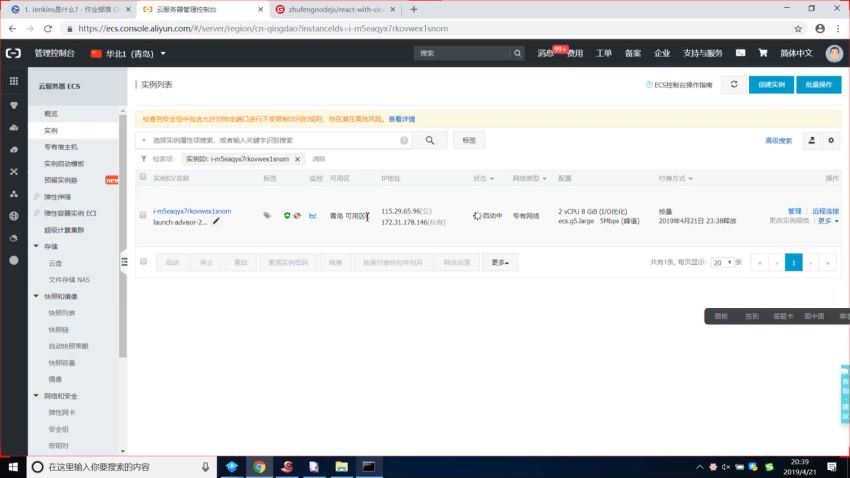Click the export list icon button
This screenshot has height=478, width=850.
click(812, 140)
